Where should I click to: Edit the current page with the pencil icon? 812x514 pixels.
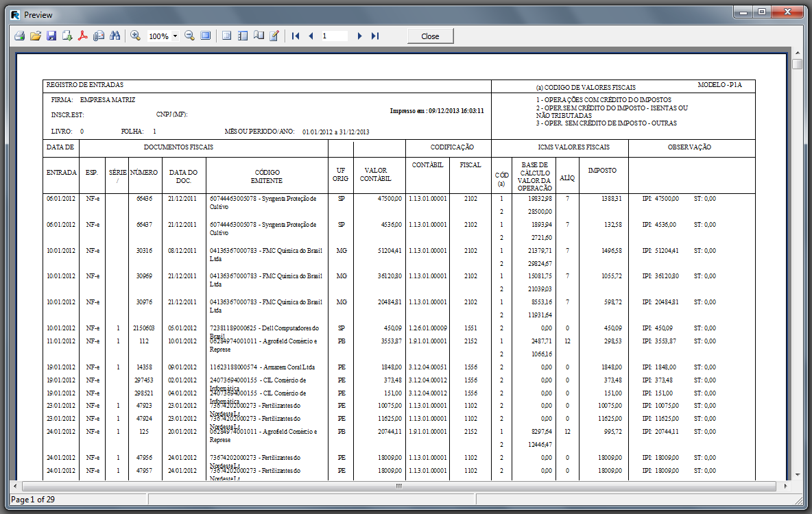(x=274, y=36)
